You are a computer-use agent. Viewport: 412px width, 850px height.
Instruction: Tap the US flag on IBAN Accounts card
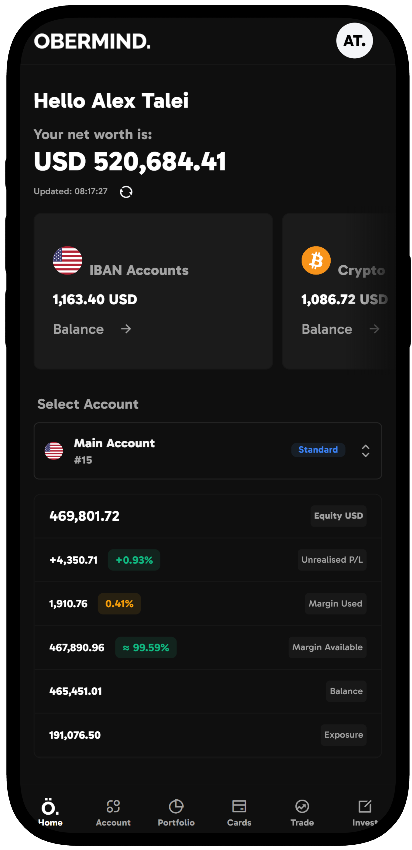coord(68,261)
